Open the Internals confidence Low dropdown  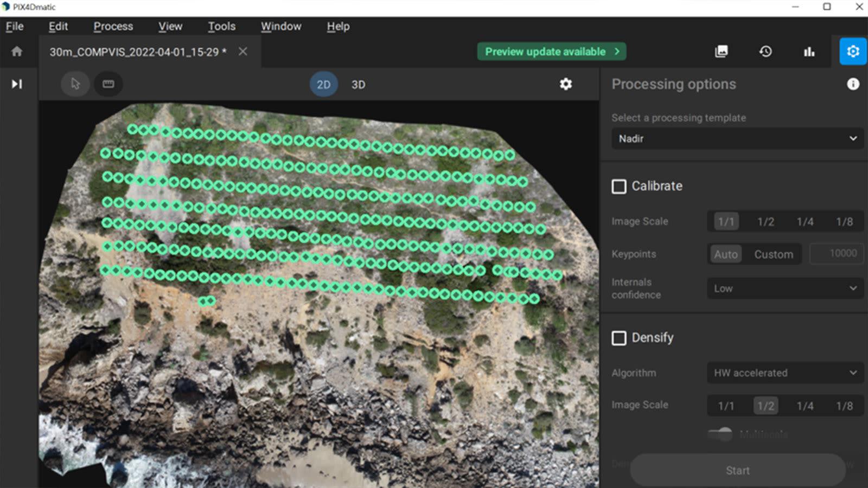tap(785, 288)
